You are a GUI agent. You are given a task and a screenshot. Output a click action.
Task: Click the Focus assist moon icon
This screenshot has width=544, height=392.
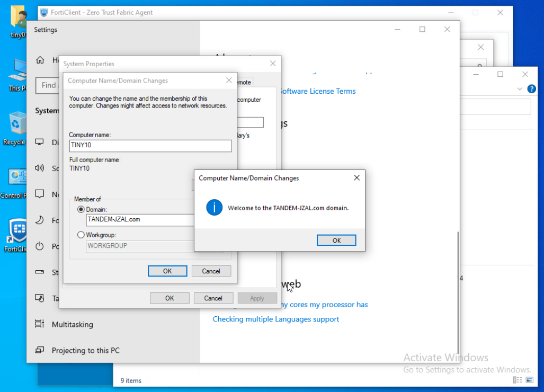[x=40, y=220]
